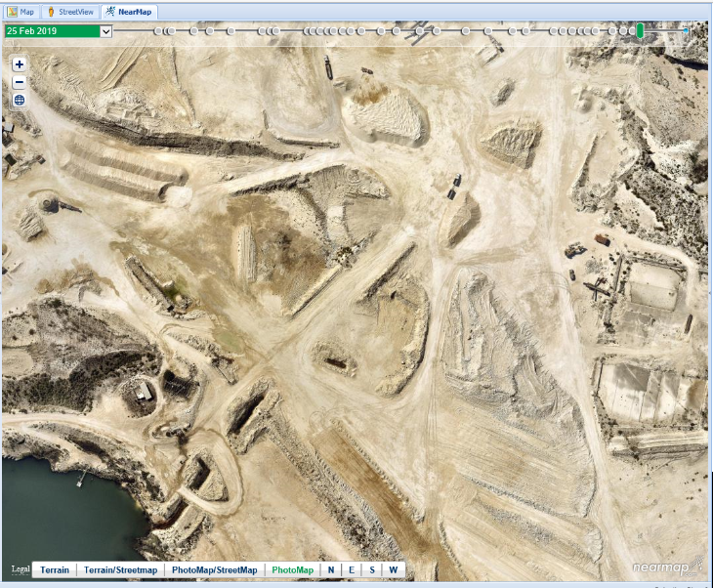Select the small blue marker at the timeline end
Viewport: 713px width, 588px height.
(686, 31)
